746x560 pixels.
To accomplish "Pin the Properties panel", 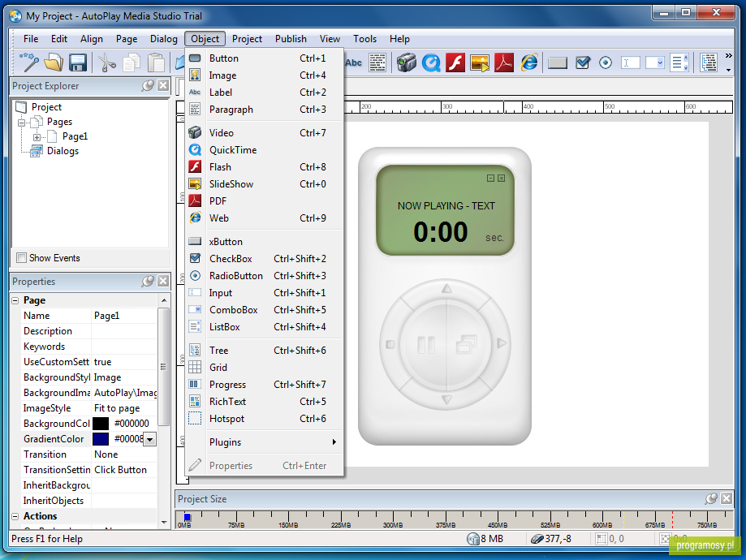I will point(148,281).
